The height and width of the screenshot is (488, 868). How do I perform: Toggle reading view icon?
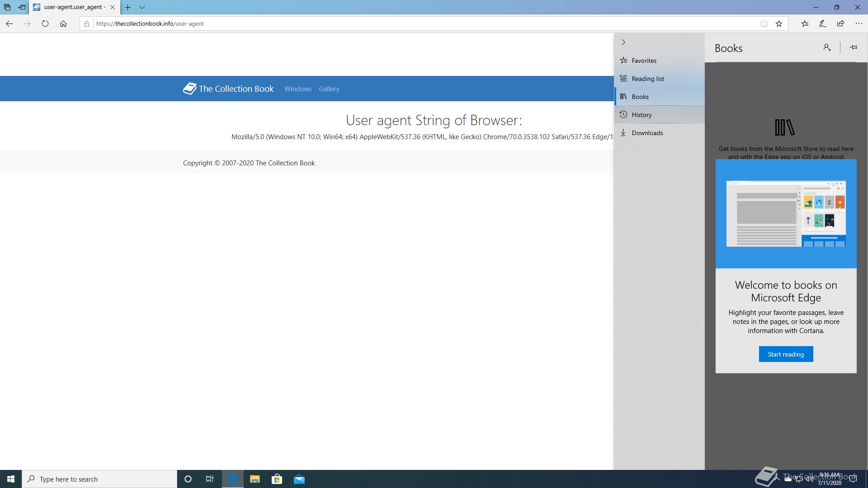(x=764, y=23)
